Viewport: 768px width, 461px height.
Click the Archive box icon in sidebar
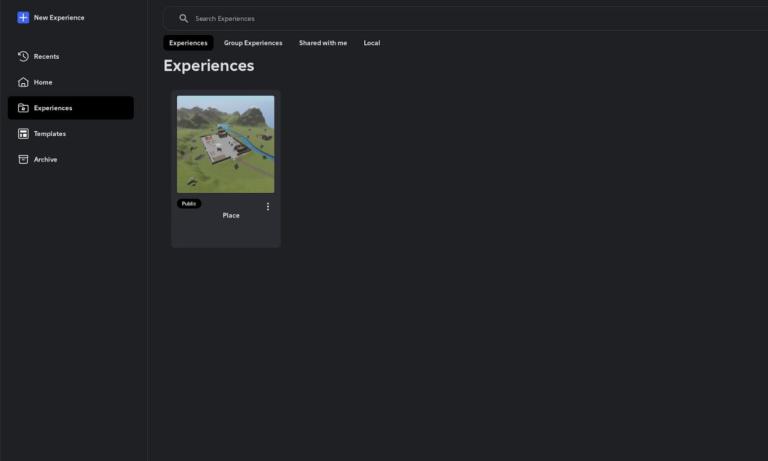23,160
